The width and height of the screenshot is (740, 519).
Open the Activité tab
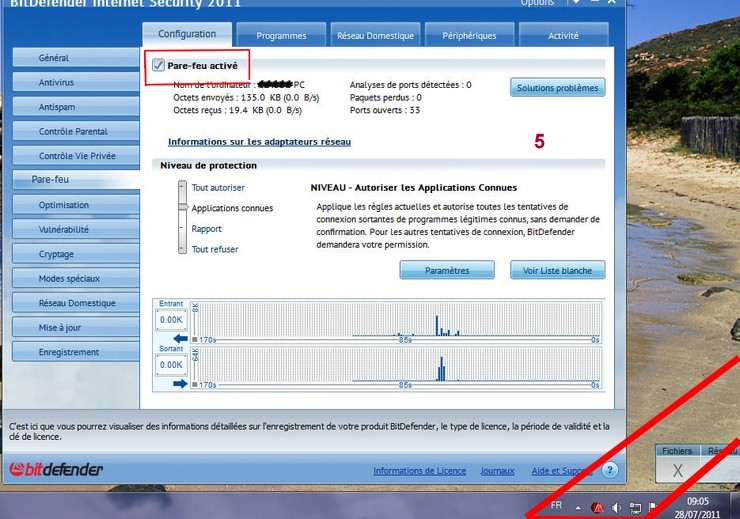pos(563,35)
